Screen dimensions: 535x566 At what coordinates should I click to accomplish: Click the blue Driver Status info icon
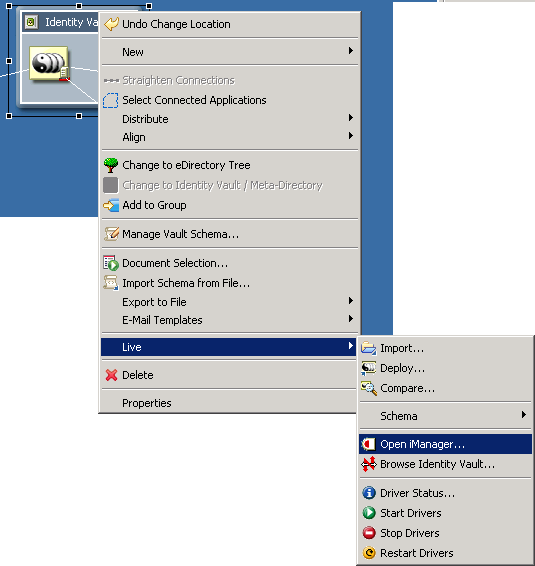point(369,493)
